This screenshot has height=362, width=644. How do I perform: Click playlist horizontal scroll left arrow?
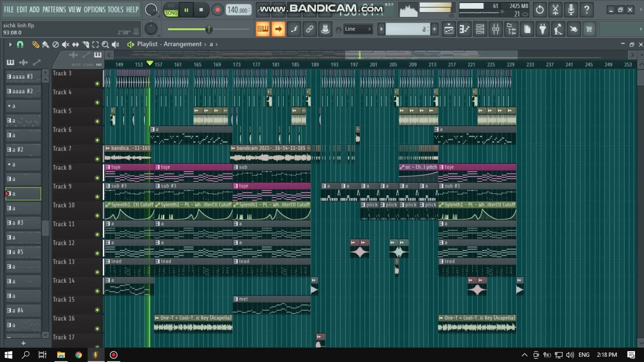point(109,55)
